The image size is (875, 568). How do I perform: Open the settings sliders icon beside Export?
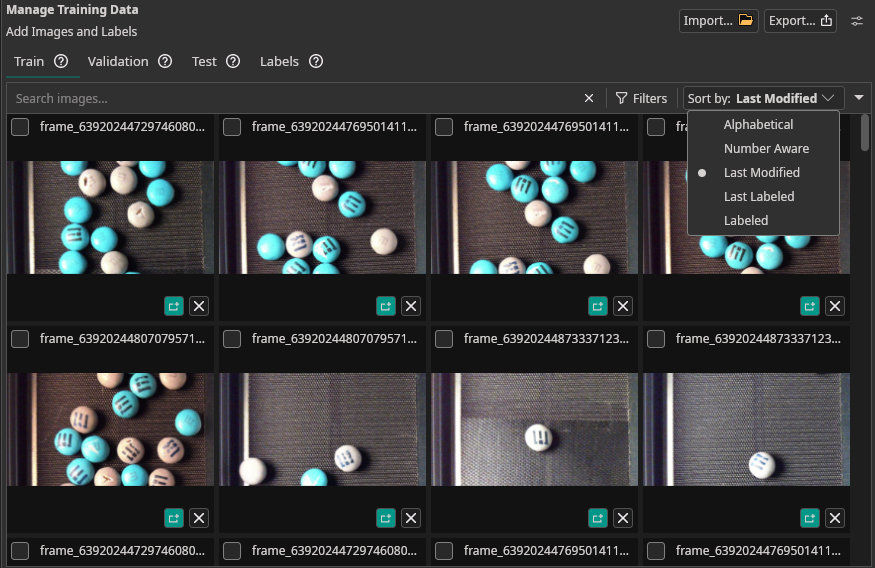[857, 21]
